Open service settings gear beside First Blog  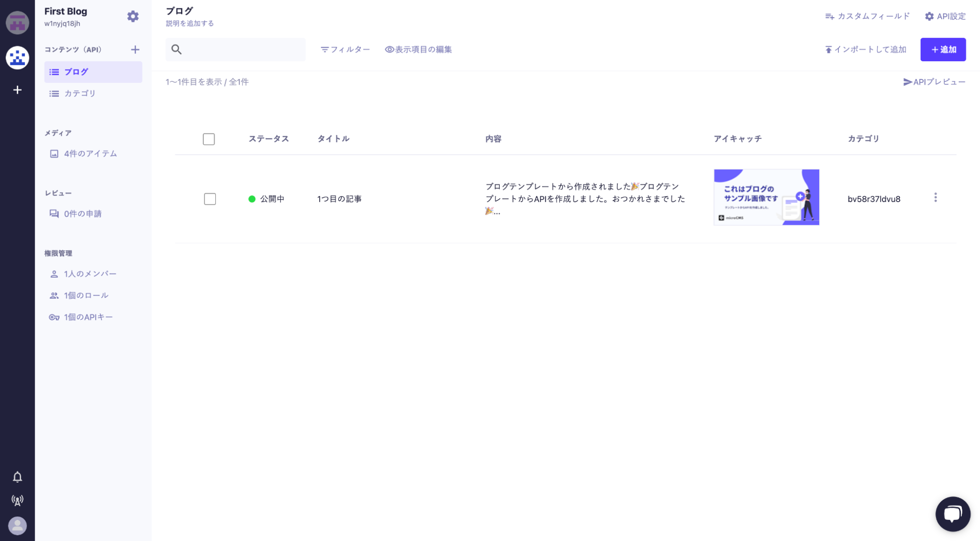pos(133,17)
